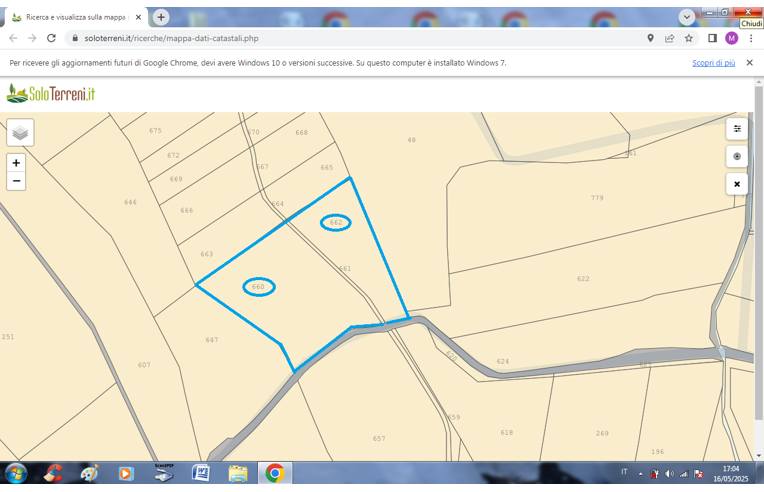764x492 pixels.
Task: Select parcel 660 on the map
Action: click(259, 287)
